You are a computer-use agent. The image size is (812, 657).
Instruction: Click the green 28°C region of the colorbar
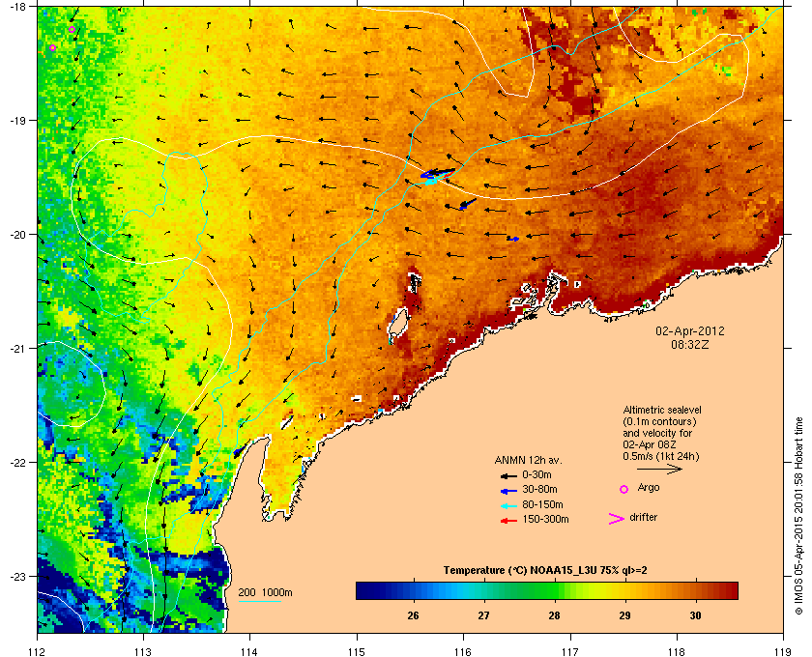(554, 590)
